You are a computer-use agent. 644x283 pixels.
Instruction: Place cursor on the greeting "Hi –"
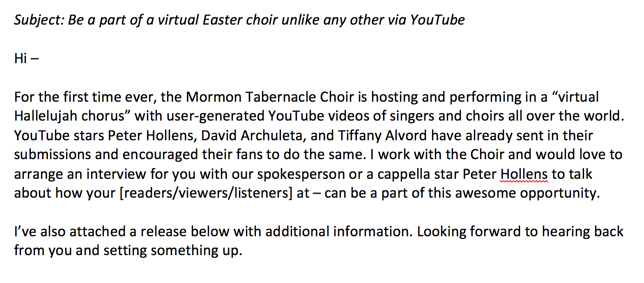(26, 59)
